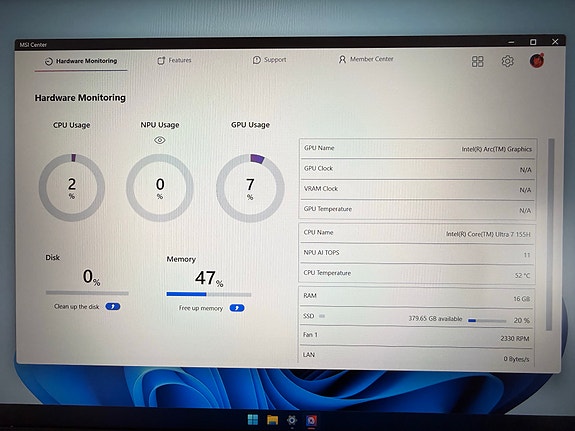This screenshot has height=431, width=575.
Task: Toggle the NPU Usage eye icon
Action: (160, 140)
